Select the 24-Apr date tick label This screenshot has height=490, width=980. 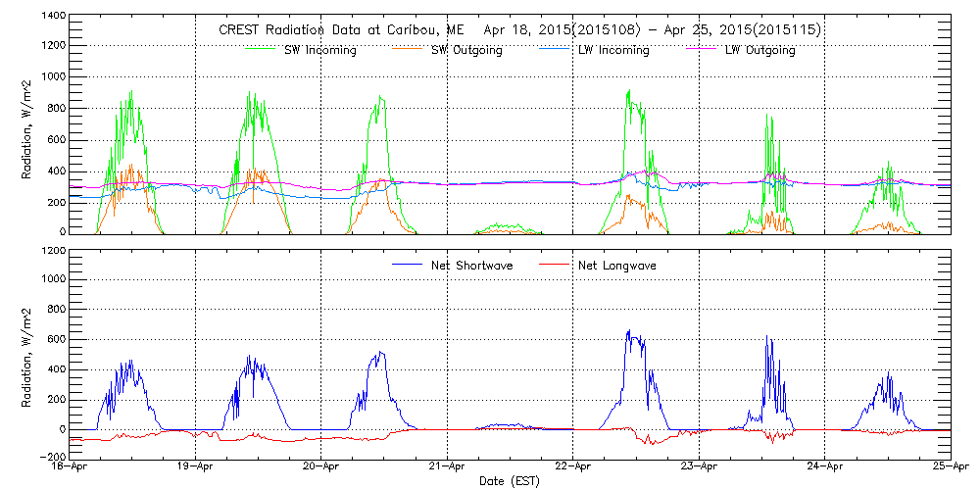click(824, 467)
